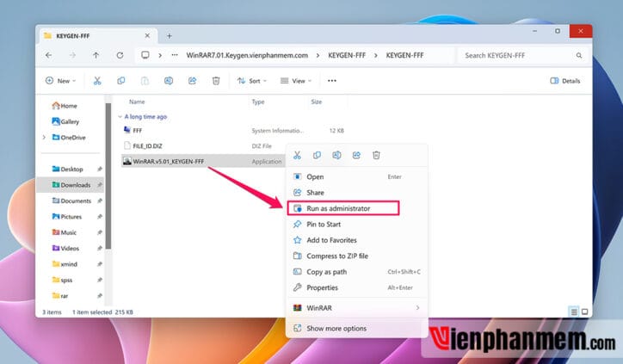Open Properties from the context menu

point(356,287)
